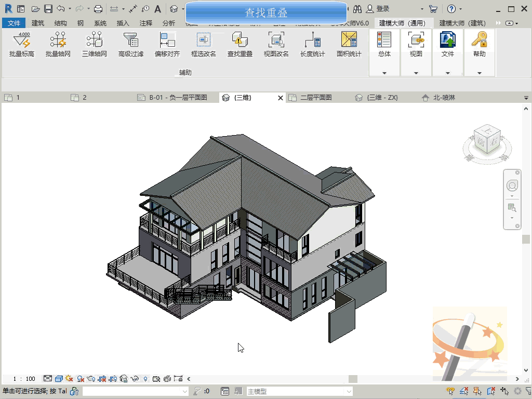The image size is (532, 399).
Task: Start the 高级过滤 advanced filter tool
Action: coord(130,45)
